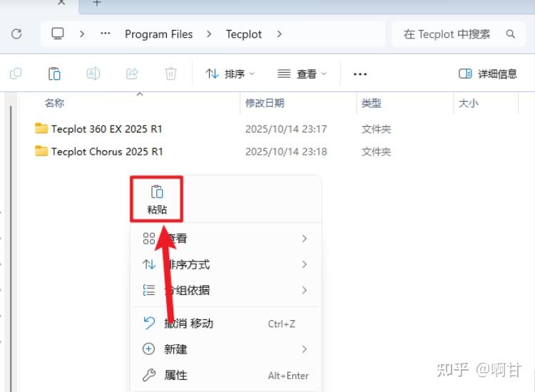Sort by the 类型 column header
Image resolution: width=535 pixels, height=392 pixels.
pos(371,103)
